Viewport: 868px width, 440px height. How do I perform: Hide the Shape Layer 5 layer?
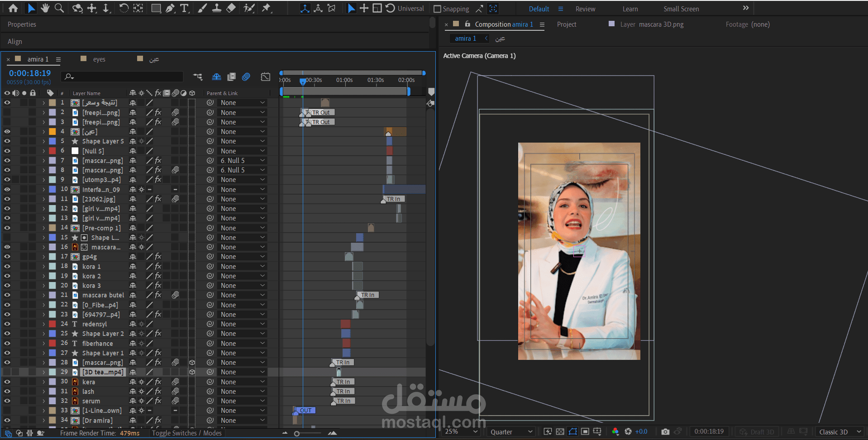pyautogui.click(x=7, y=141)
